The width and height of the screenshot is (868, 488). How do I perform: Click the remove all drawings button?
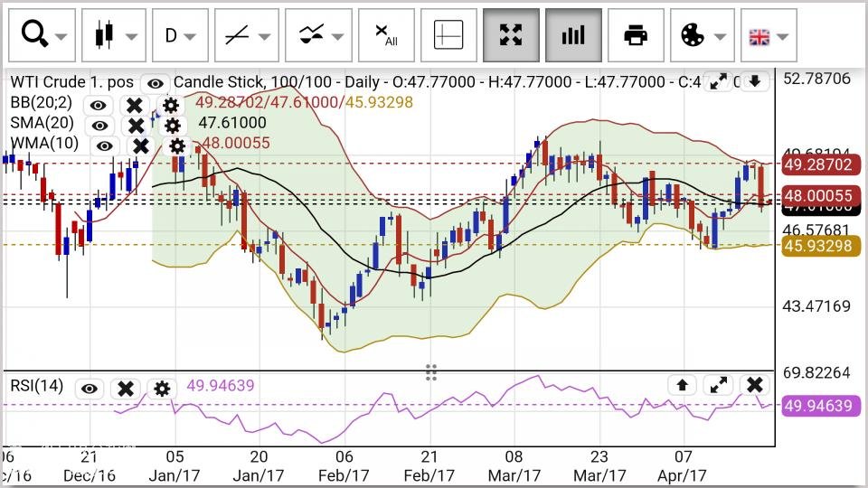tap(386, 36)
